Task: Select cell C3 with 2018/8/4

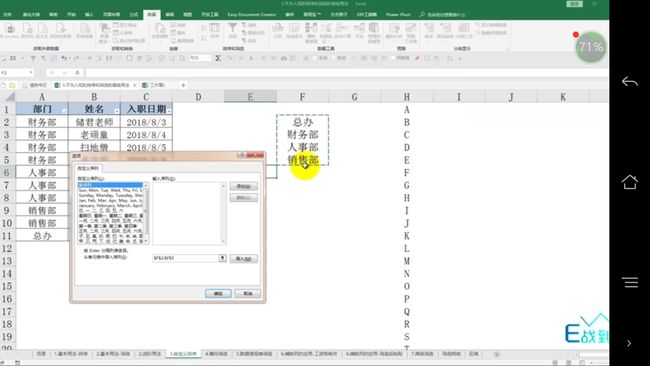Action: tap(146, 135)
